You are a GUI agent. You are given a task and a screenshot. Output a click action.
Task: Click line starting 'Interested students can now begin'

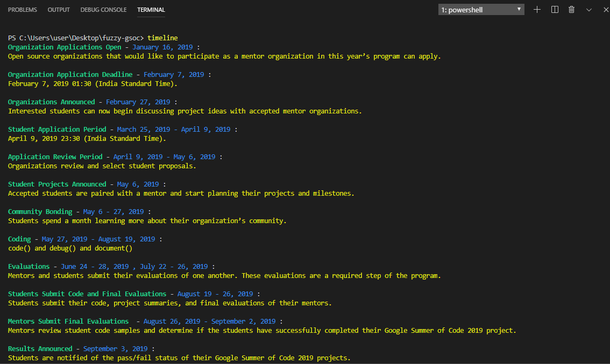click(x=185, y=111)
